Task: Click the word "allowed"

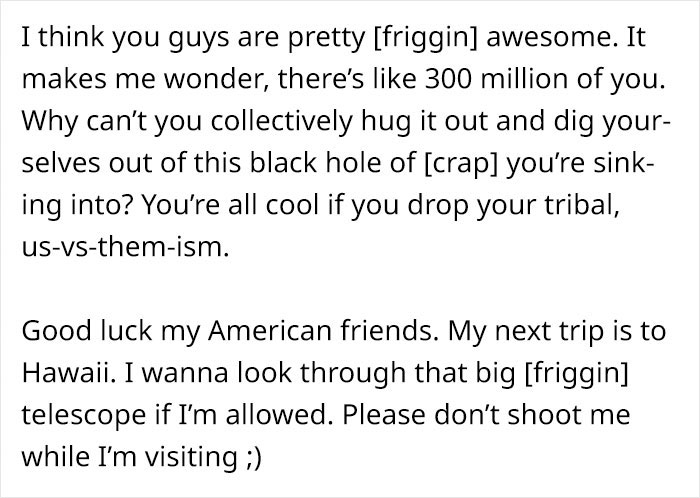Action: click(x=276, y=415)
